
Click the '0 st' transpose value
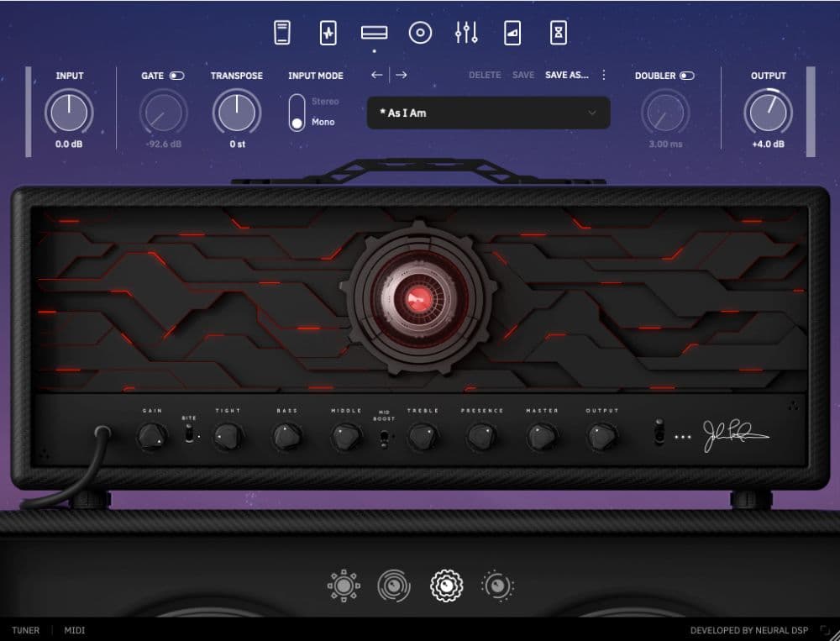(238, 144)
